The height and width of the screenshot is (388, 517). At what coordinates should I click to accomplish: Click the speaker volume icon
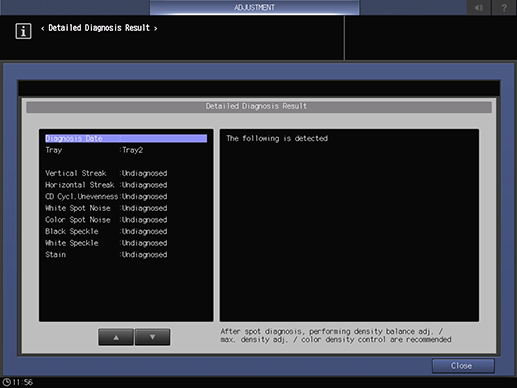(x=479, y=7)
